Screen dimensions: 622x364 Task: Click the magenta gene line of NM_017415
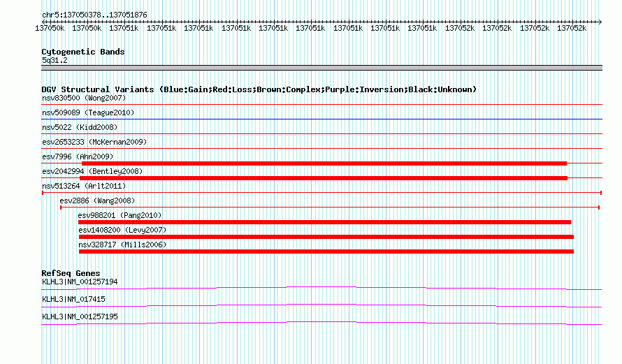pos(321,305)
